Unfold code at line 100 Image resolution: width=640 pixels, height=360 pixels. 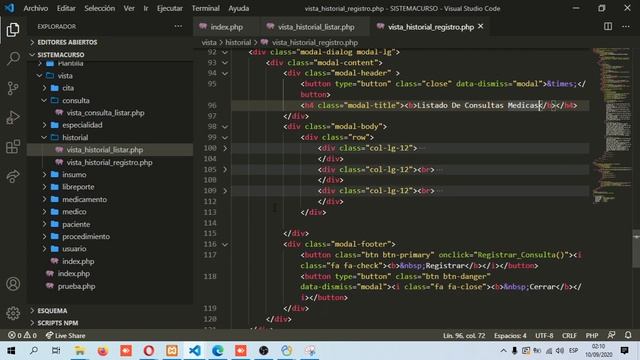pyautogui.click(x=225, y=148)
